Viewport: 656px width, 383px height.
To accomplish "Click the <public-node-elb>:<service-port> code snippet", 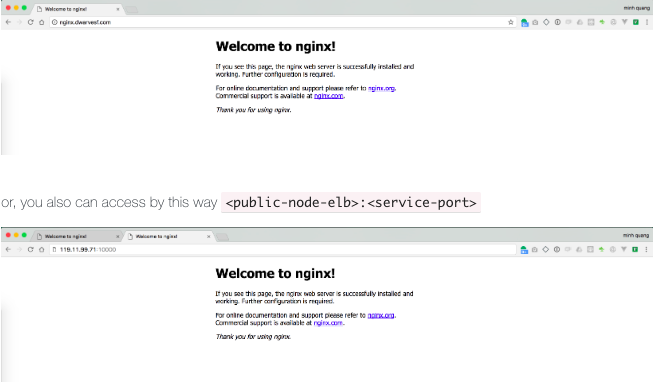I will [x=351, y=203].
